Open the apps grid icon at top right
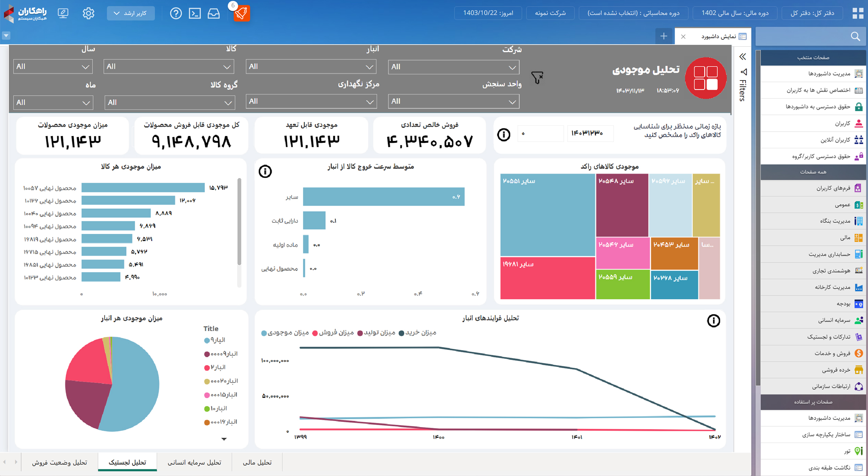Screen dimensions: 868x476 pos(858,13)
